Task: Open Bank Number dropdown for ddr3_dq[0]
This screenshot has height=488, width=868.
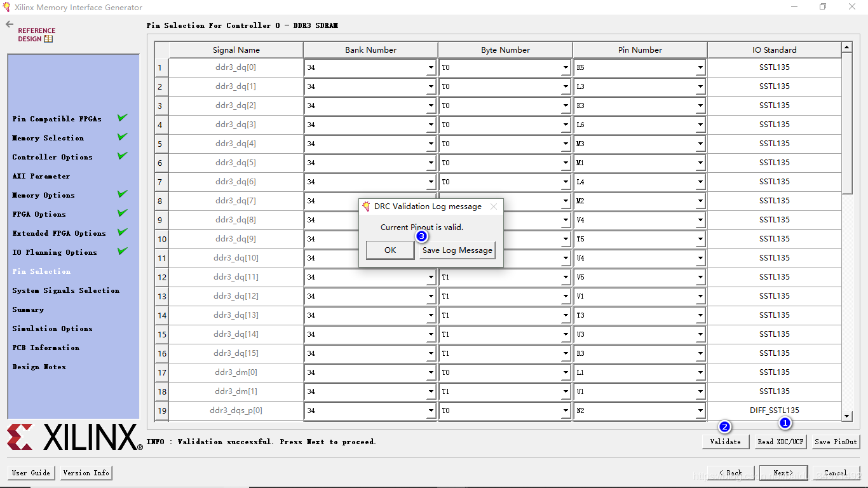Action: tap(430, 67)
